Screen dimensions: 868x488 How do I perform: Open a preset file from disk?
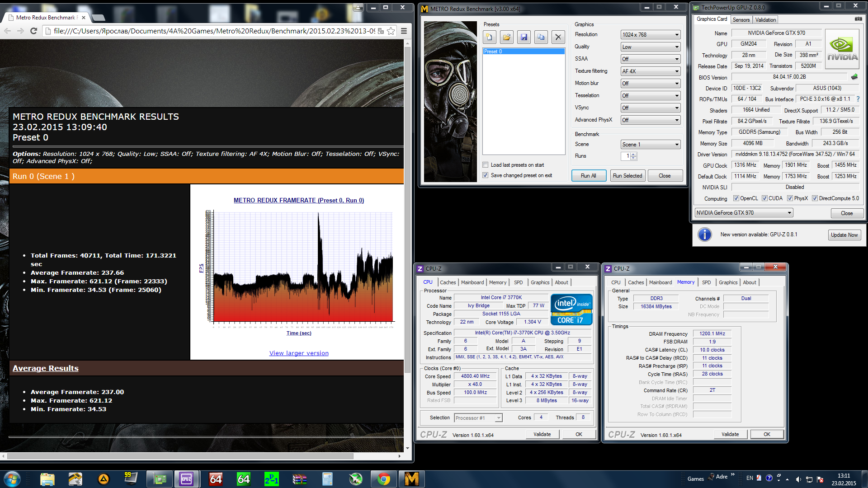point(506,38)
